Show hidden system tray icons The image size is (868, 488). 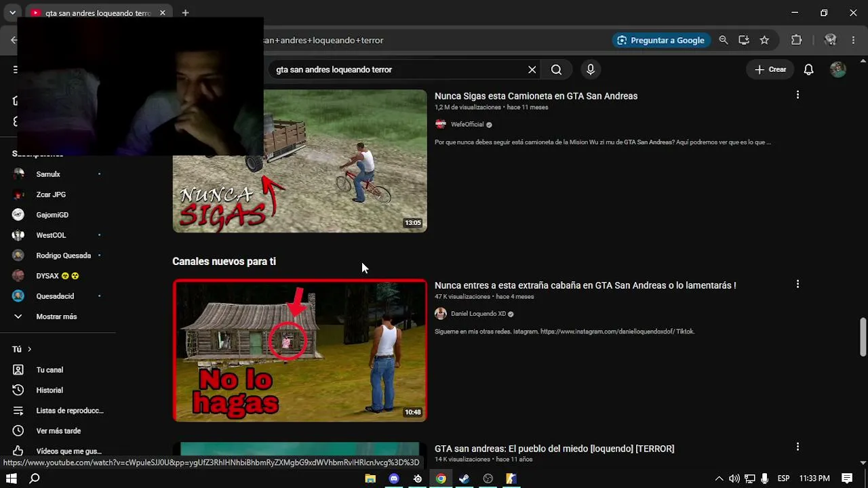pos(719,479)
